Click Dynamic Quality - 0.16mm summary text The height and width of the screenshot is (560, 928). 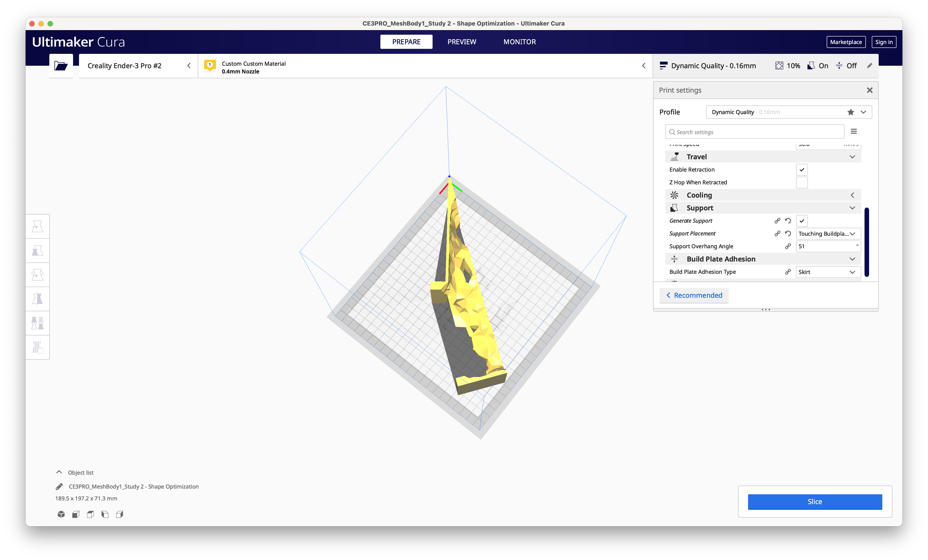click(713, 66)
